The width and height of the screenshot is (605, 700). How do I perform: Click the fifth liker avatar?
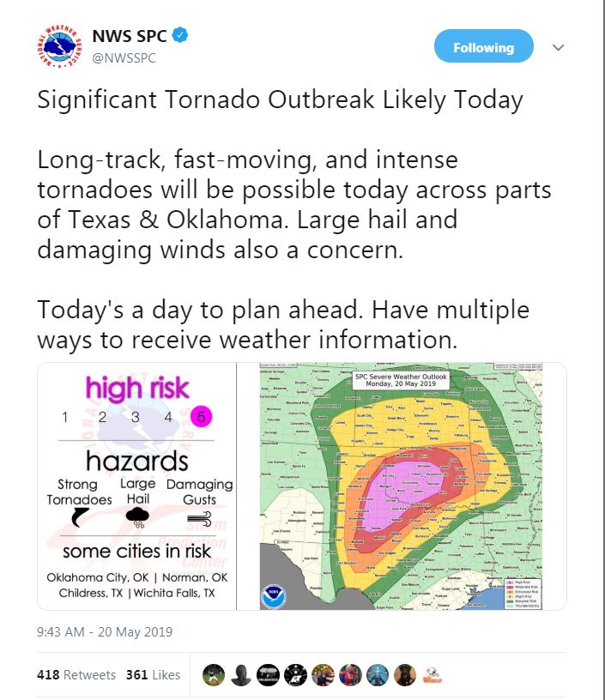click(x=323, y=675)
